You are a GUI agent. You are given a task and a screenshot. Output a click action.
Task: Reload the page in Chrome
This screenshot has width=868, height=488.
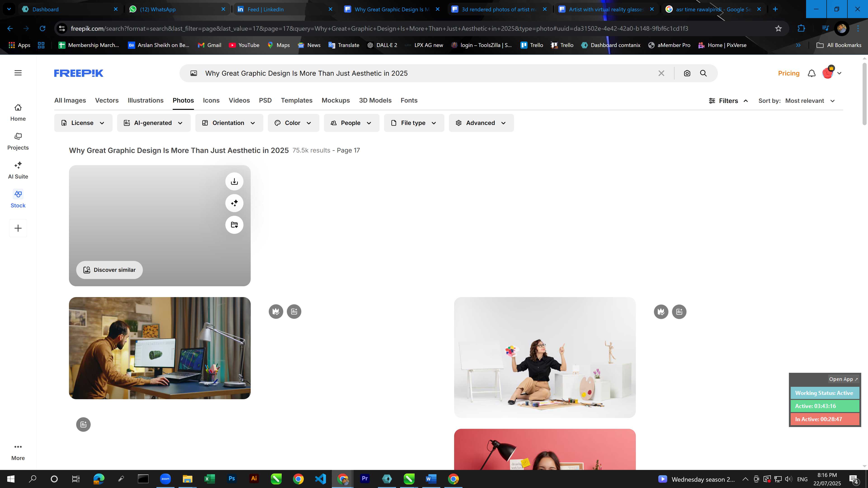pyautogui.click(x=42, y=29)
